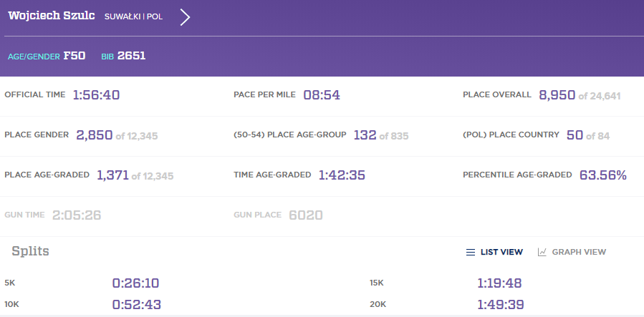This screenshot has width=644, height=317.
Task: Select the LIST VIEW label
Action: pos(501,252)
